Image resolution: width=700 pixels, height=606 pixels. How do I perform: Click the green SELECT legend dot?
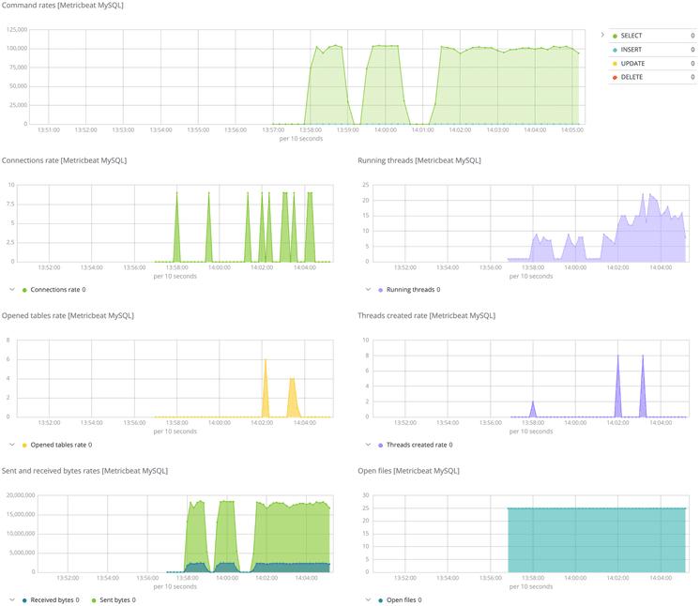(615, 36)
